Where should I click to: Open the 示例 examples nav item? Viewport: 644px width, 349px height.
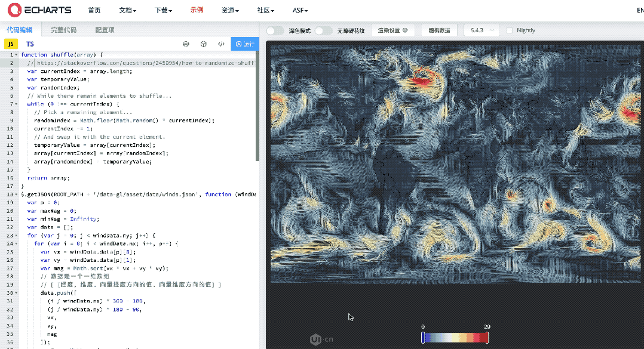point(197,10)
